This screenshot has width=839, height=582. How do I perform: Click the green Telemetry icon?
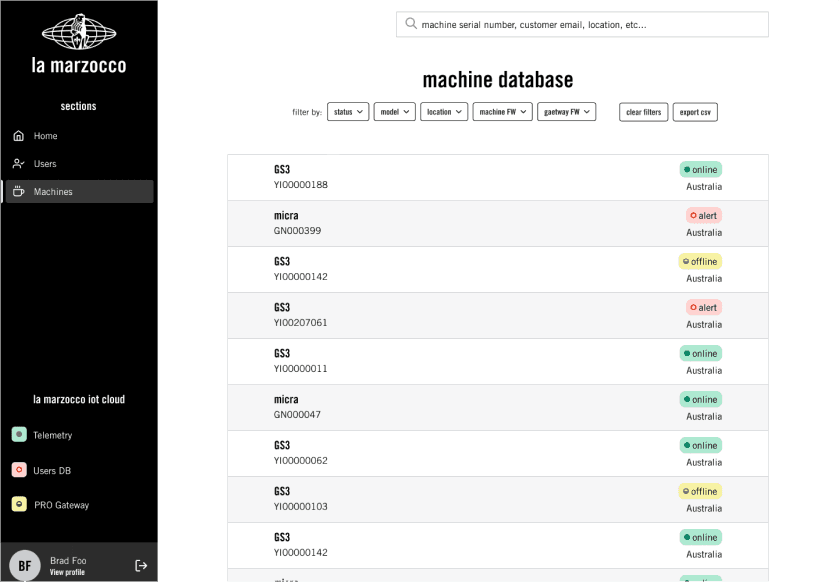19,434
